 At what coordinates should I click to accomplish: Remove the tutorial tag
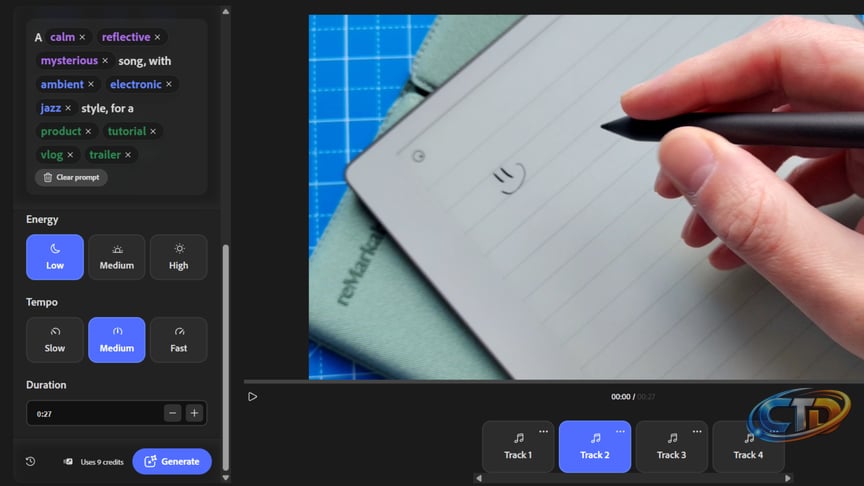(153, 132)
